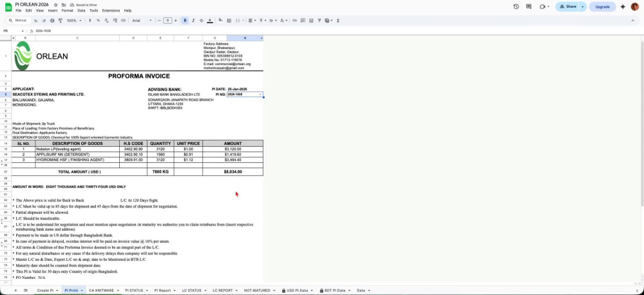The image size is (644, 295).
Task: Activate the paint format tool
Action: point(61,21)
